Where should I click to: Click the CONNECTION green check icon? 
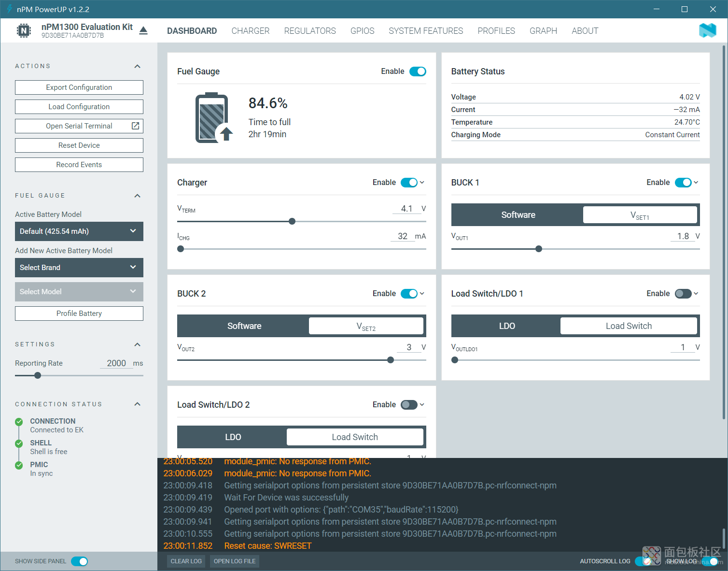point(19,422)
